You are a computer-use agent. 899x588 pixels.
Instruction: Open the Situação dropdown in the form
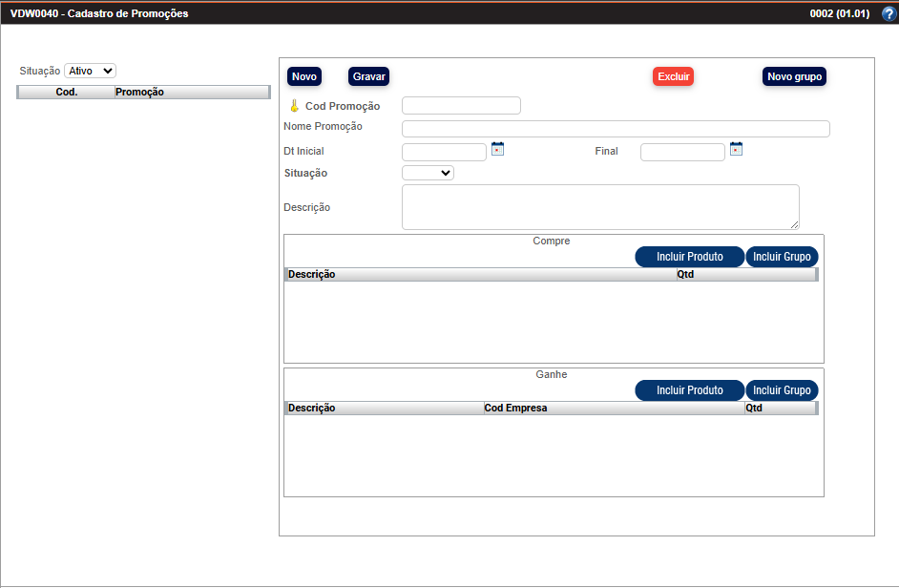click(428, 173)
